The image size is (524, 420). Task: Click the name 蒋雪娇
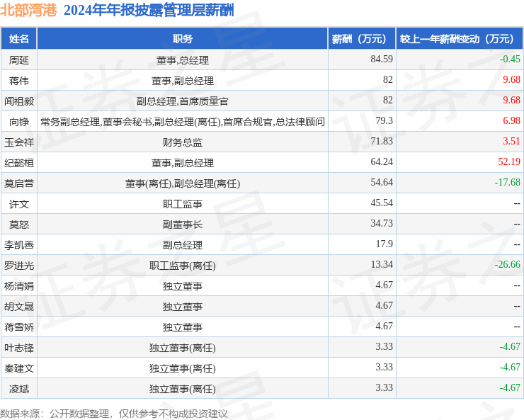(19, 327)
